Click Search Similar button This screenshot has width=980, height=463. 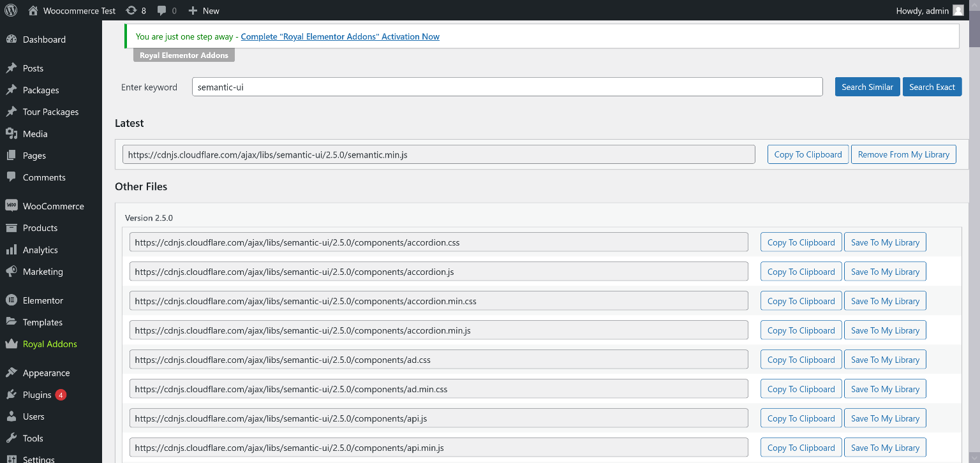pyautogui.click(x=867, y=87)
